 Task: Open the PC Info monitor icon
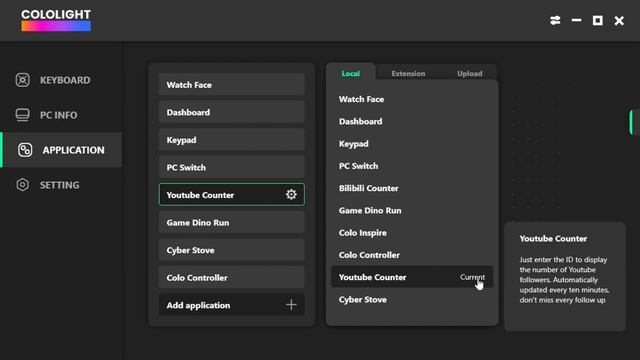(x=22, y=115)
